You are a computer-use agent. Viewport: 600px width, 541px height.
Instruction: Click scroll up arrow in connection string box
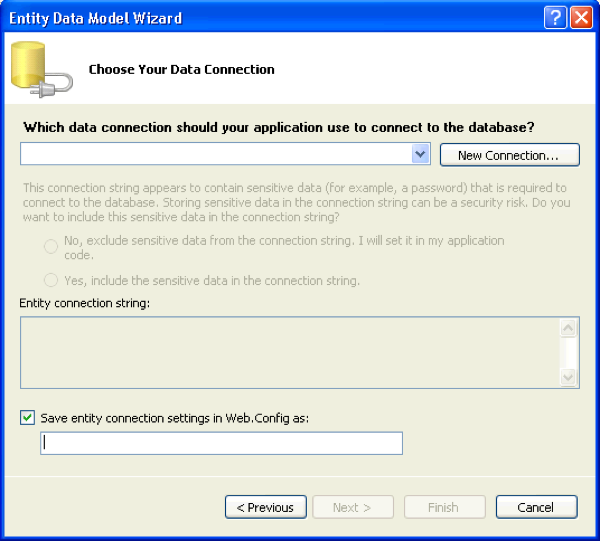(x=569, y=328)
